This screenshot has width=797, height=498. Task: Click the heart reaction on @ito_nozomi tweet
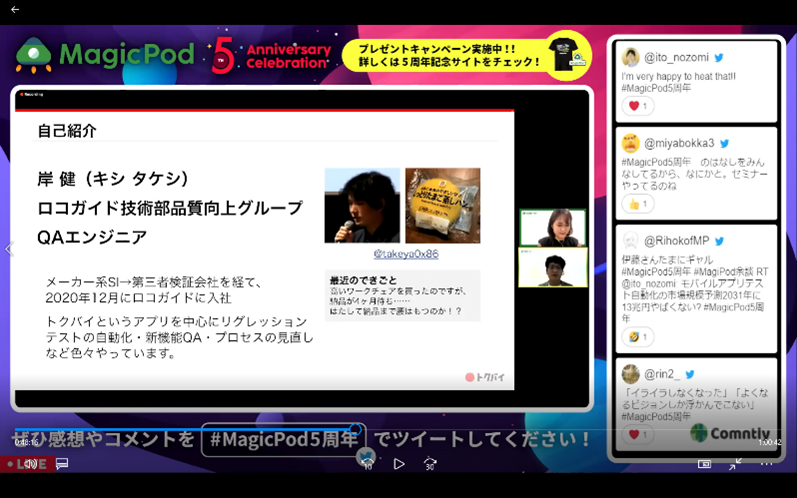point(637,106)
